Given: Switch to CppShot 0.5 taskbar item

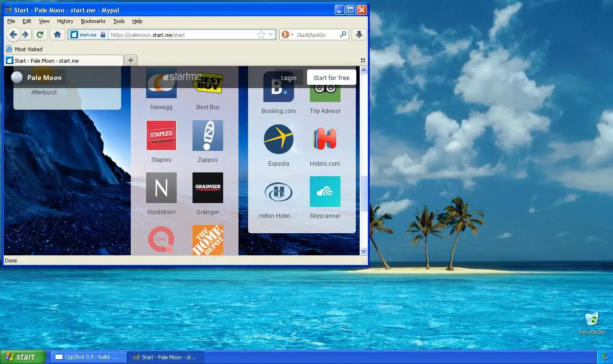Looking at the screenshot, I should 88,357.
